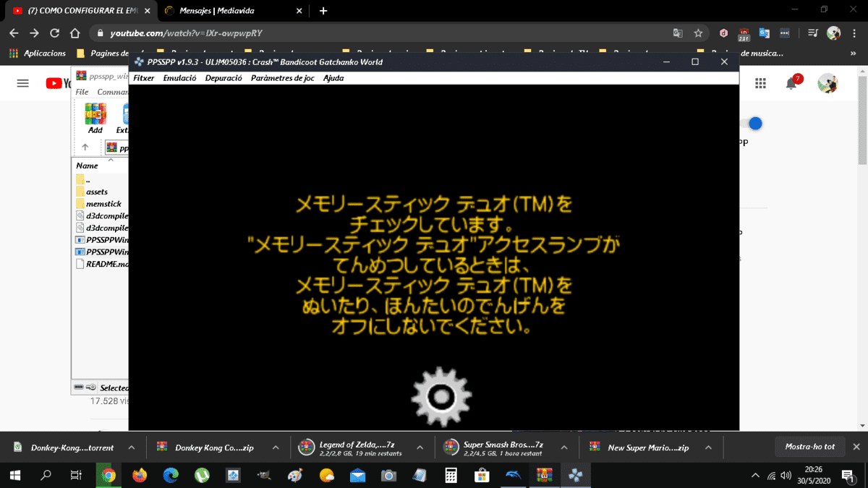The height and width of the screenshot is (488, 868).
Task: Open PPSSPP from the taskbar
Action: tap(576, 475)
